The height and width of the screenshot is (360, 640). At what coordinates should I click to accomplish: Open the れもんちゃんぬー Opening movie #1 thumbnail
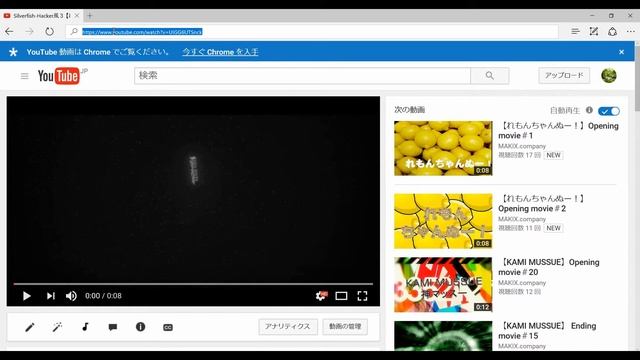pos(443,148)
